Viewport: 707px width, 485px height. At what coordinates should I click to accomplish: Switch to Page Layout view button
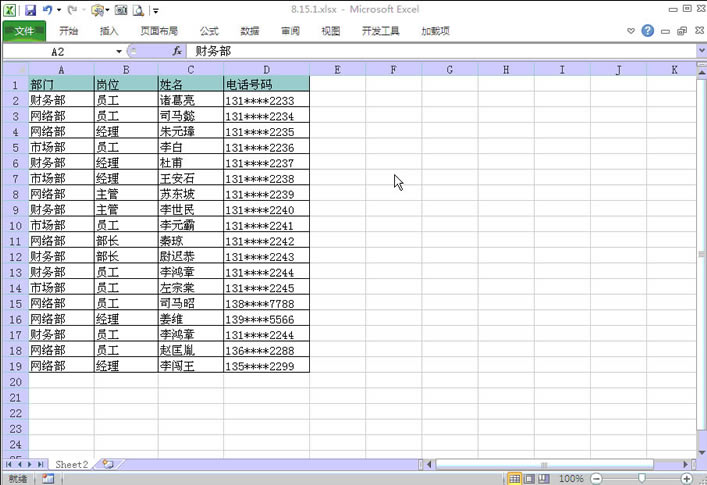[x=529, y=478]
